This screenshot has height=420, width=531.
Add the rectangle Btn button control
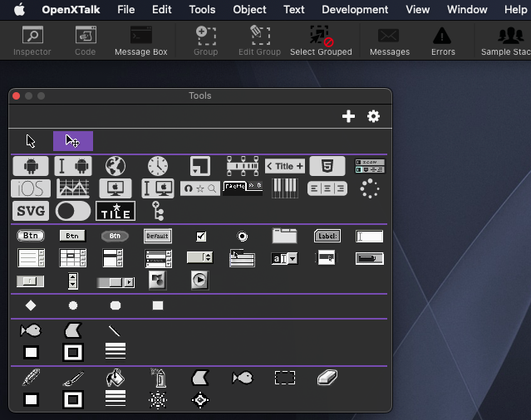(x=73, y=236)
